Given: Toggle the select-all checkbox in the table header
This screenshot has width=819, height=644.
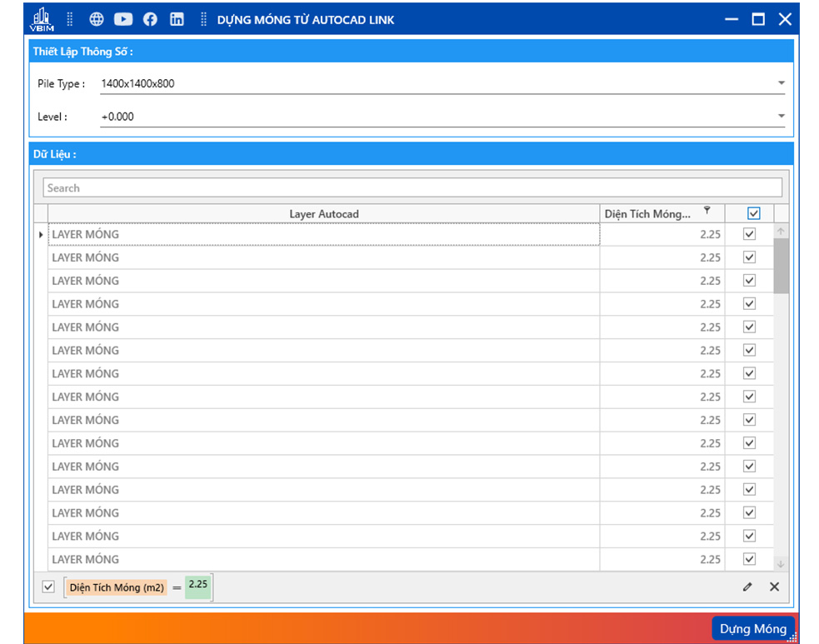Looking at the screenshot, I should [753, 214].
